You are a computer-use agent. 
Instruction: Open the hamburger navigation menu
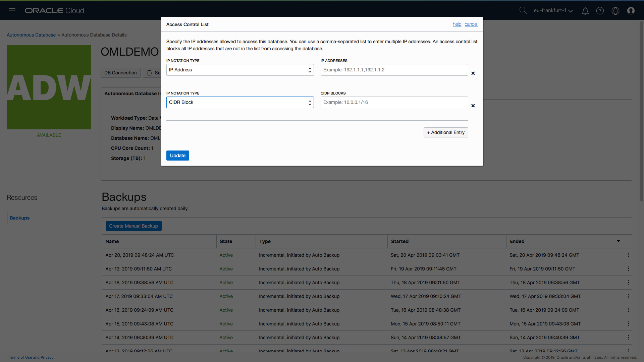[x=12, y=11]
